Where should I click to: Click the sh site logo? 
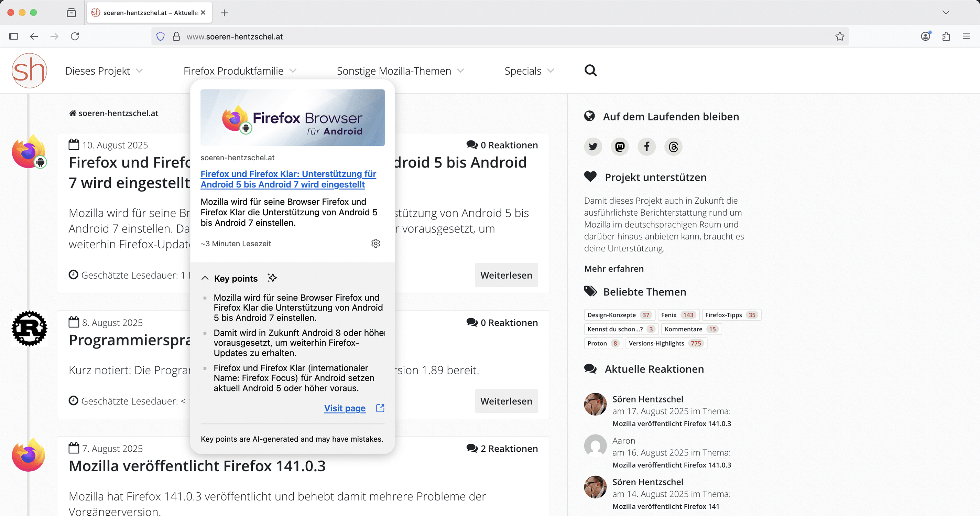point(29,71)
